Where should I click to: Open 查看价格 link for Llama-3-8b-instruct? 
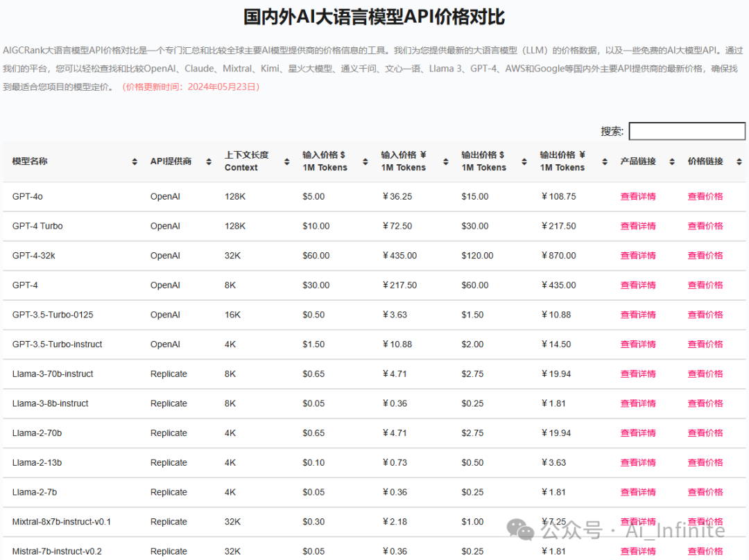coord(705,403)
